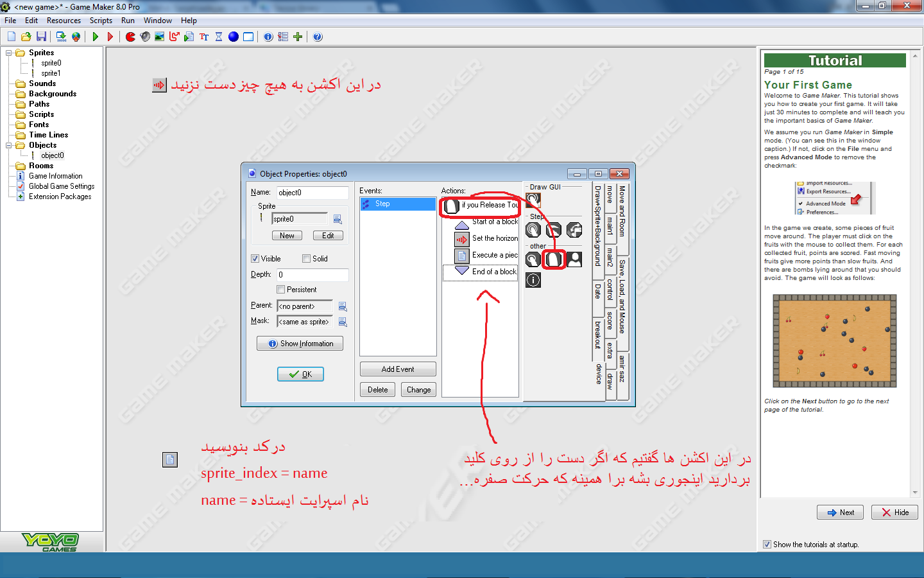Click the New sprite button
Image resolution: width=924 pixels, height=578 pixels.
(287, 236)
